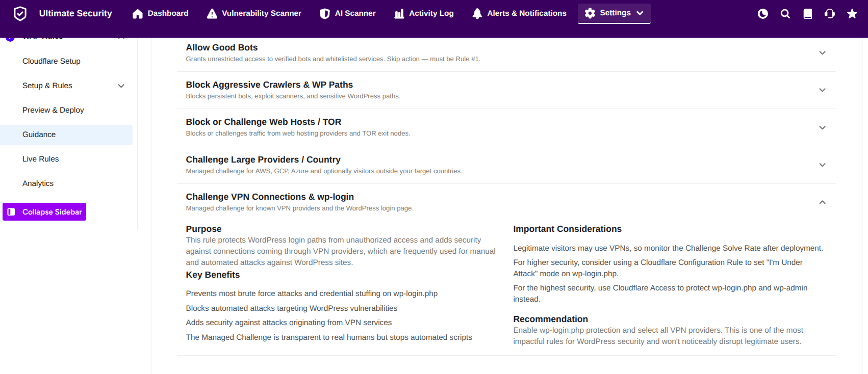The height and width of the screenshot is (374, 868).
Task: Expand the Allow Good Bots section
Action: [x=822, y=53]
